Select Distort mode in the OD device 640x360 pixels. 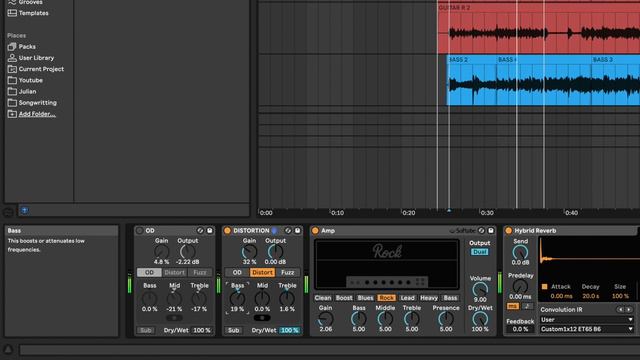tap(175, 272)
